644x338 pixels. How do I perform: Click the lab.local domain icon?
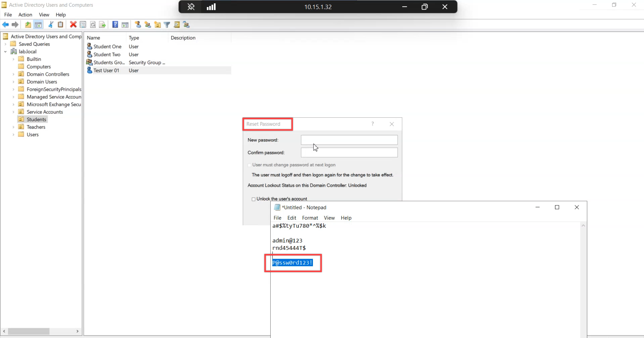point(14,51)
